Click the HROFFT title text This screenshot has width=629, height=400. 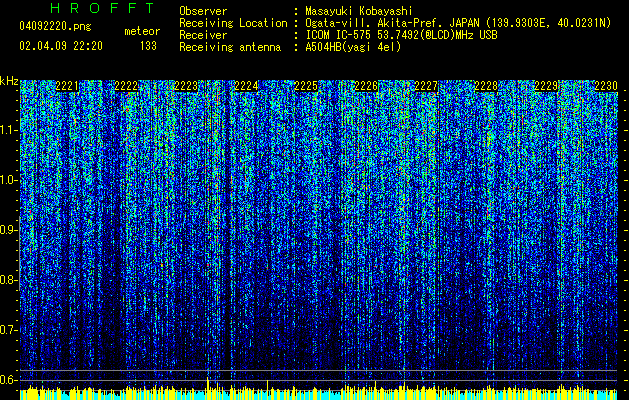tap(102, 8)
